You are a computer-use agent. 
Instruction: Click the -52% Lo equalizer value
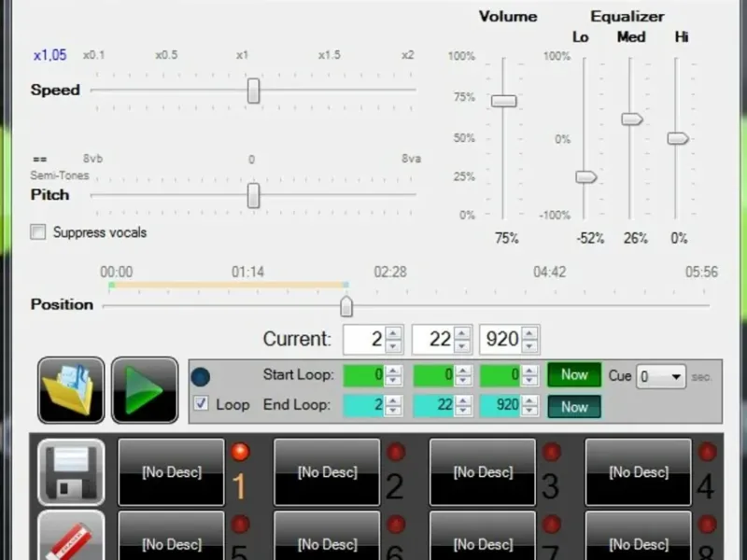tap(590, 238)
